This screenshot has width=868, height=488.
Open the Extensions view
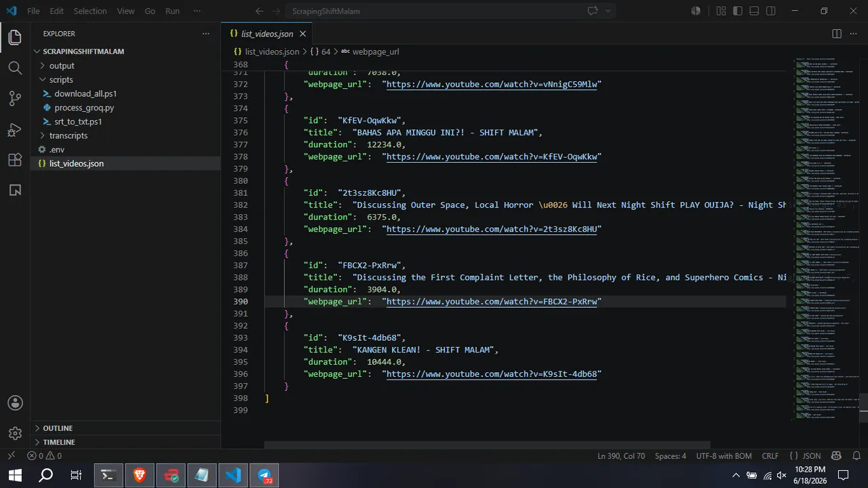pyautogui.click(x=15, y=160)
